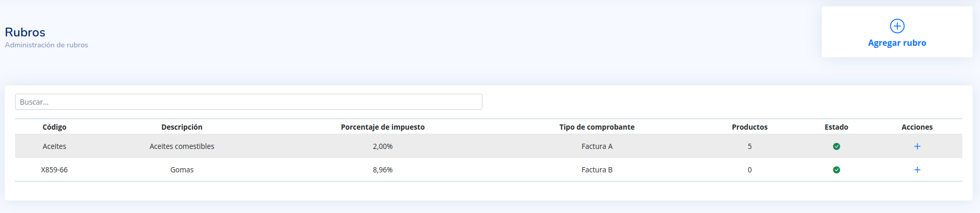Image resolution: width=980 pixels, height=213 pixels.
Task: Click the Acciones column header
Action: click(x=917, y=127)
